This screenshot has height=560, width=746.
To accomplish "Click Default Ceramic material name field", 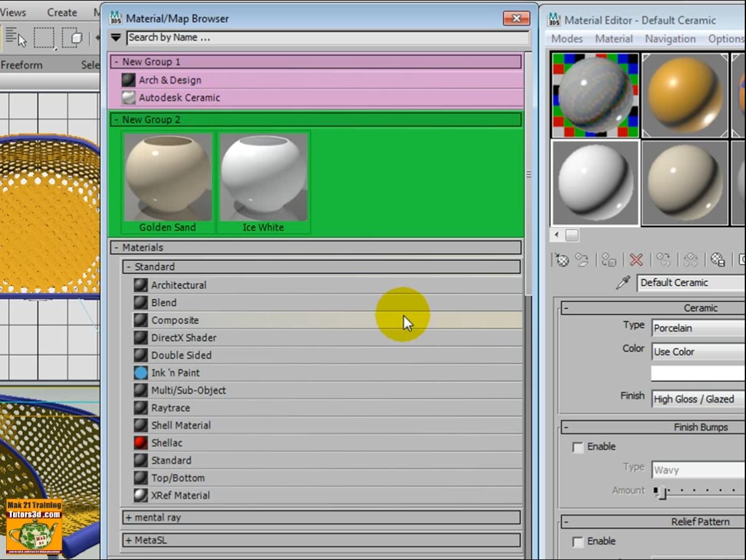I will 691,283.
